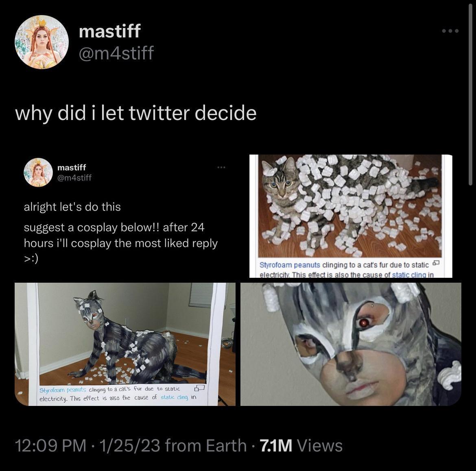Screen dimensions: 476x471
Task: Click the quoted tweet's small profile avatar
Action: (x=39, y=173)
